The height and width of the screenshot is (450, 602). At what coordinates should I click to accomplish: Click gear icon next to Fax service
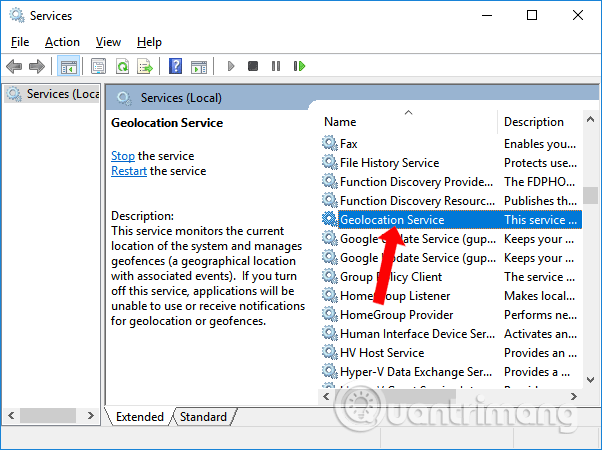[329, 143]
